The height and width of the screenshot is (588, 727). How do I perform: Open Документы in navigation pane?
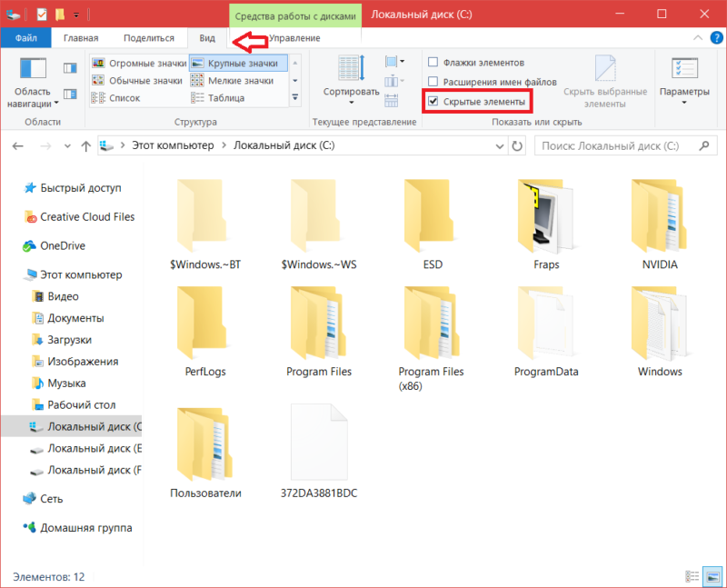click(x=68, y=318)
